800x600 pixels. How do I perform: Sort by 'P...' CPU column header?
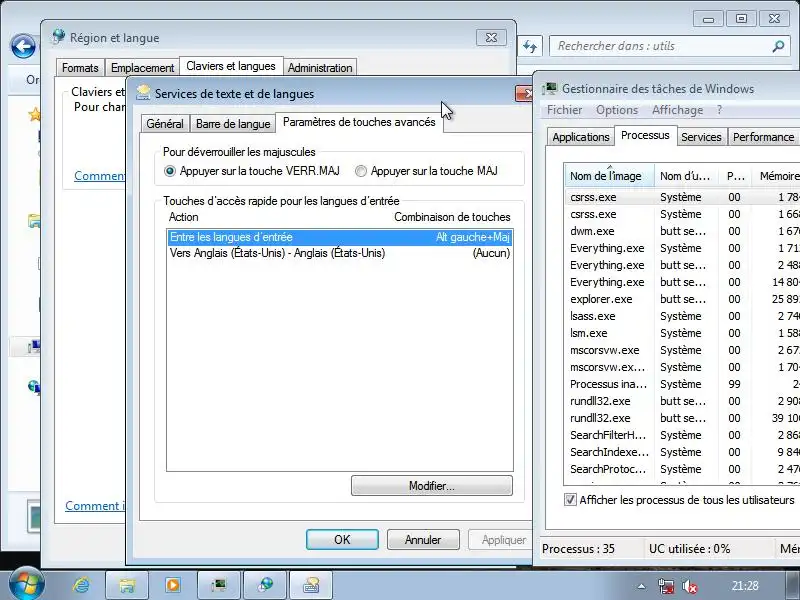pyautogui.click(x=735, y=176)
